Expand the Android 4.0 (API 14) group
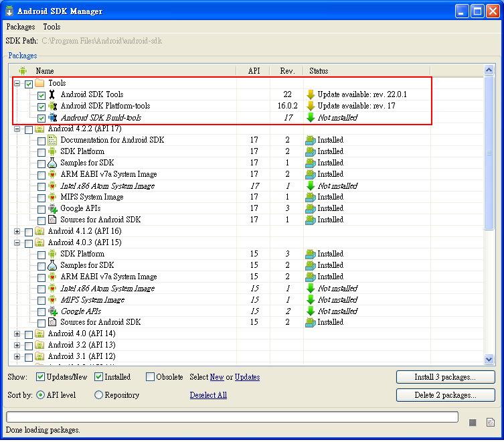504x442 pixels. click(x=17, y=334)
